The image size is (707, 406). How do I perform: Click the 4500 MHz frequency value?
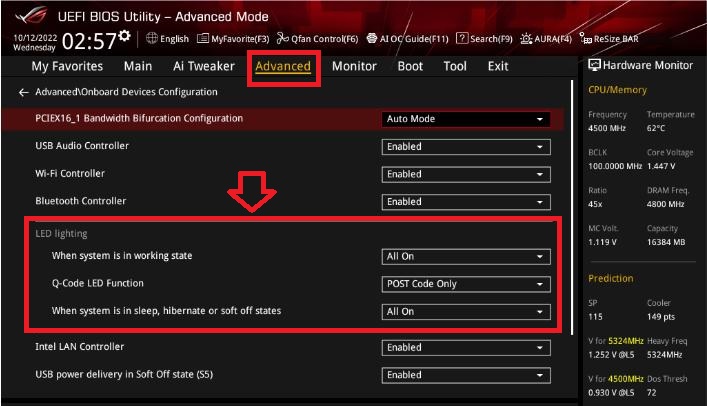[x=607, y=128]
